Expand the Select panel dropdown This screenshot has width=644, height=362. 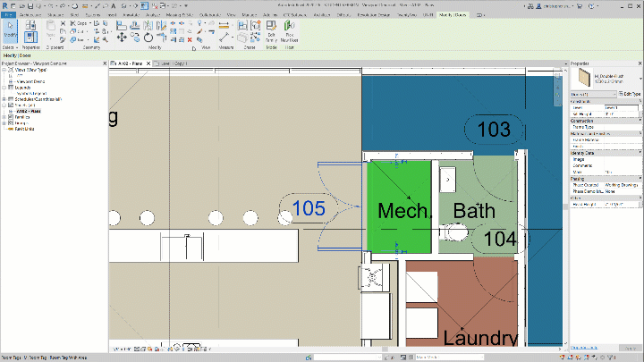point(10,47)
